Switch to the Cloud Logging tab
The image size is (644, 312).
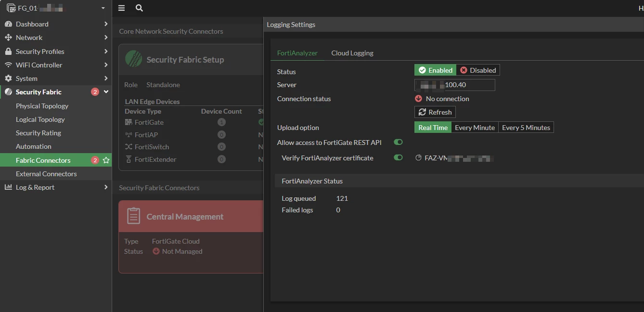tap(352, 53)
